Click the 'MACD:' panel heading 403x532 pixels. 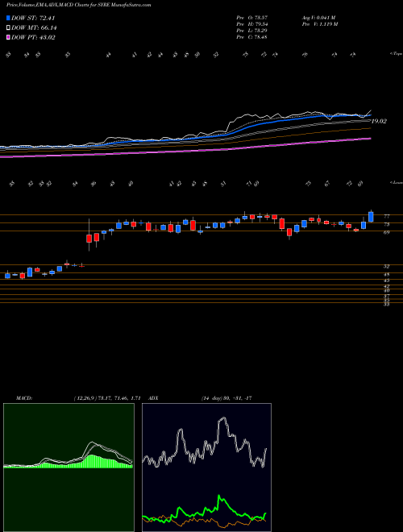(23, 398)
